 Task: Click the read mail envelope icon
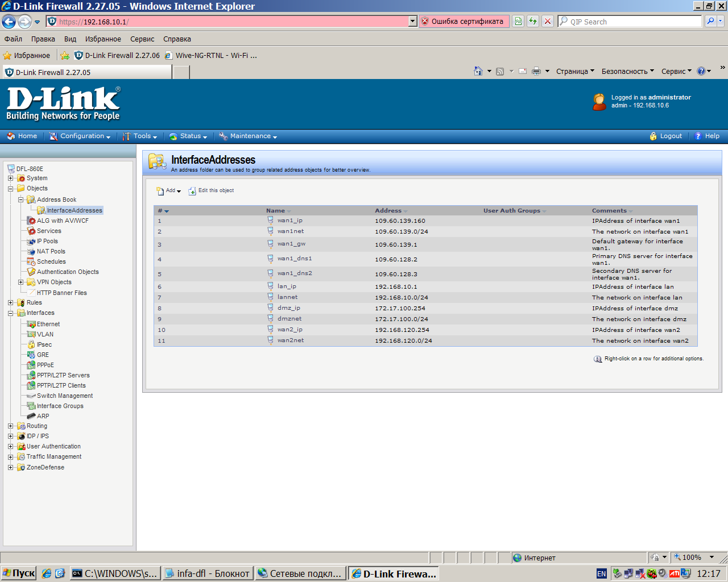point(523,71)
